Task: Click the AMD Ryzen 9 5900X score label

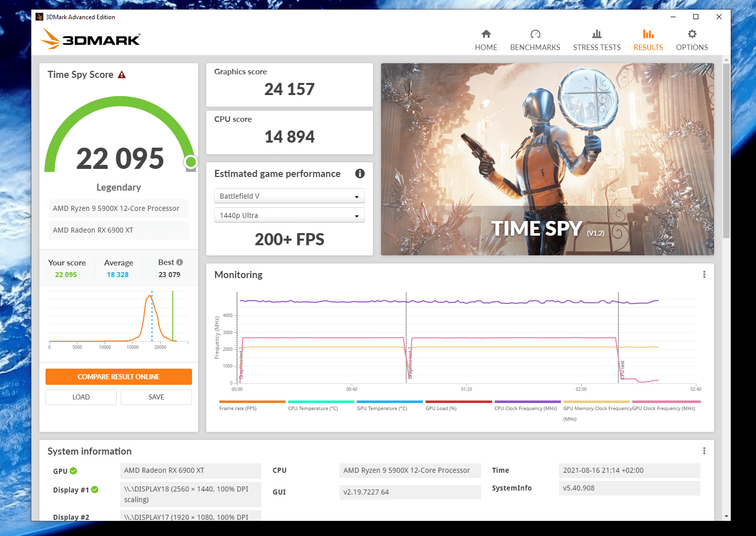Action: [119, 208]
